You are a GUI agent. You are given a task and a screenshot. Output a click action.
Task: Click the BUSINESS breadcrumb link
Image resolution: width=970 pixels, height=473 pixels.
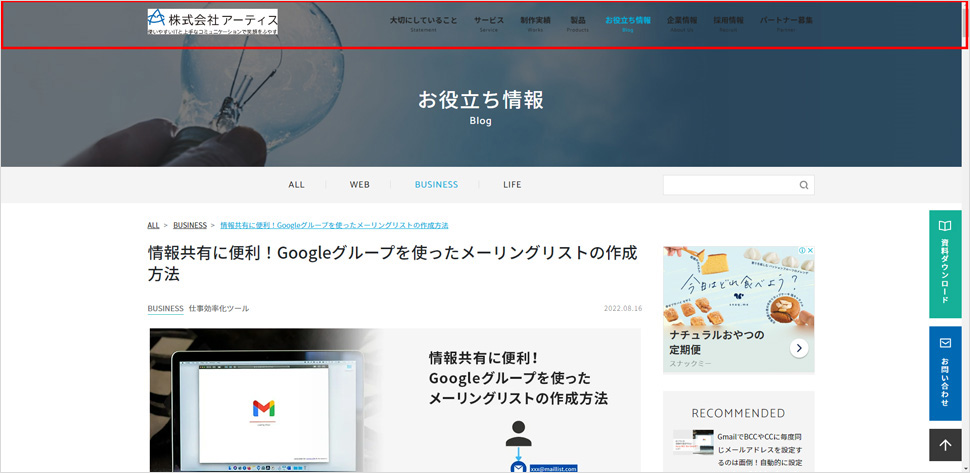190,225
